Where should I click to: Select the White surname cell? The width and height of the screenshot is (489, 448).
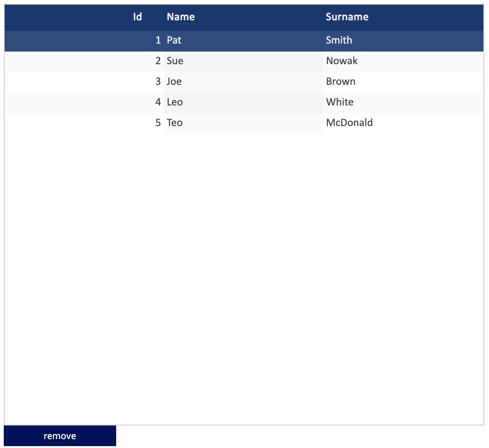tap(340, 102)
